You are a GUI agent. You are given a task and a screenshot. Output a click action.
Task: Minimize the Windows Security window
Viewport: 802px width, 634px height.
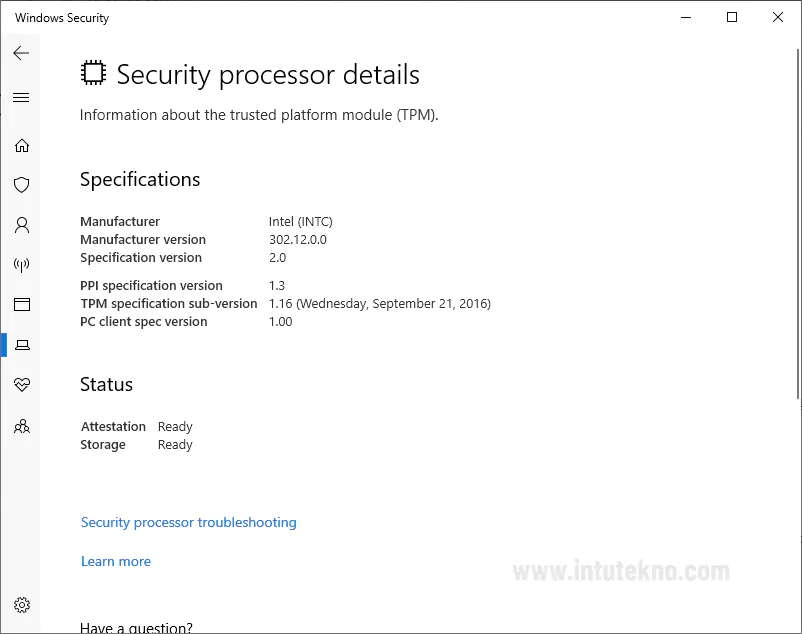[686, 17]
